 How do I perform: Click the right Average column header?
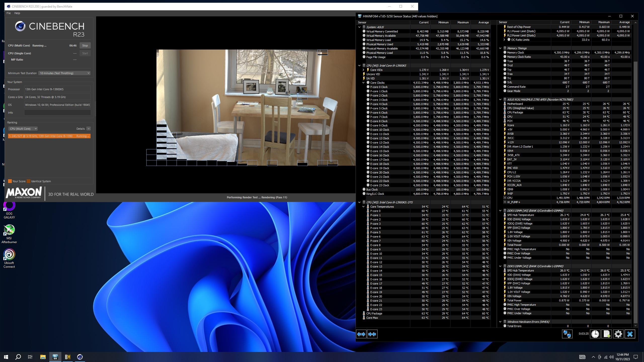621,22
